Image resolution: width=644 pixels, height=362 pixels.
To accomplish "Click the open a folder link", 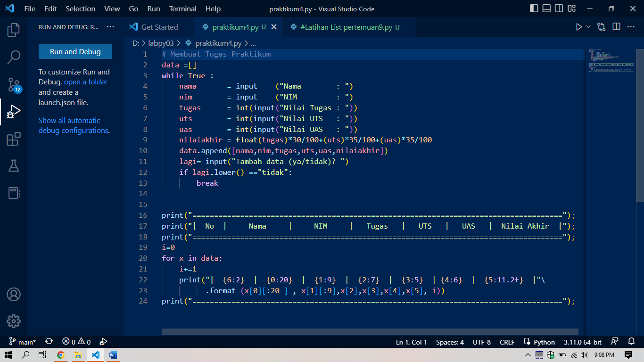I will (x=86, y=82).
